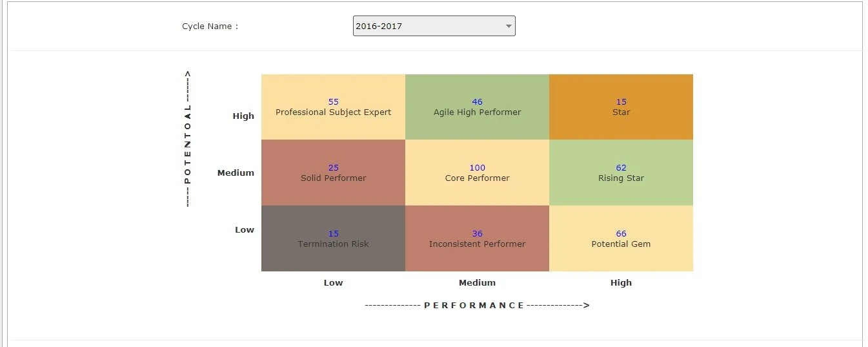Click the green Rising Star cell
868x347 pixels.
(x=621, y=173)
